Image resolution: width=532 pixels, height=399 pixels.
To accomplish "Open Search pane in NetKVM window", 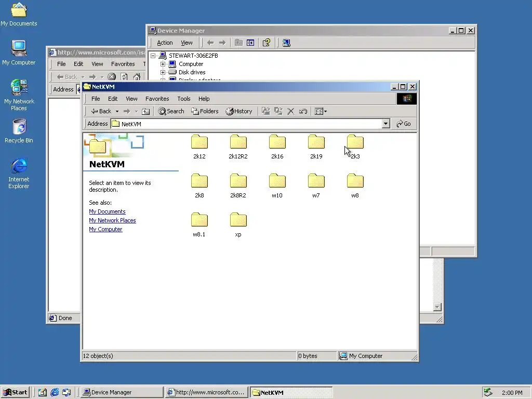I will click(x=171, y=111).
